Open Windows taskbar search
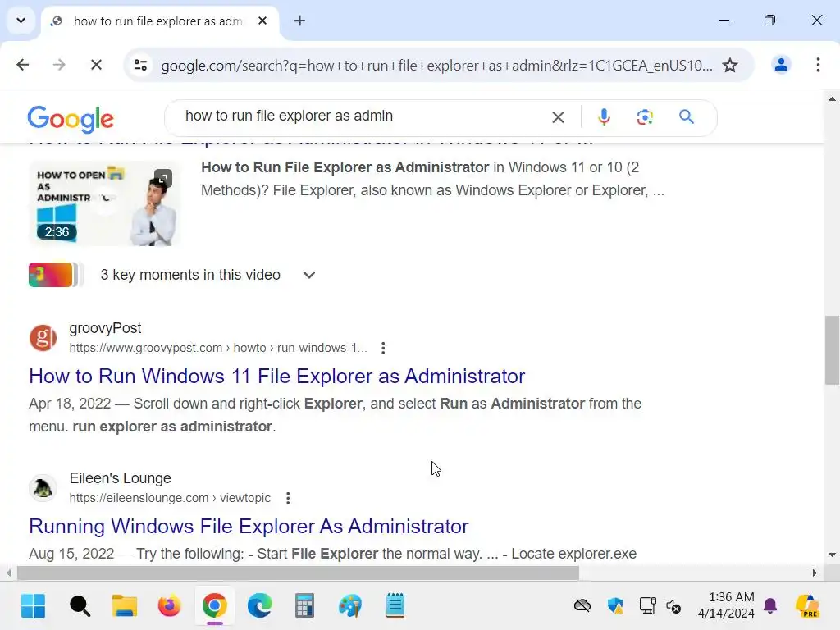 pyautogui.click(x=80, y=606)
